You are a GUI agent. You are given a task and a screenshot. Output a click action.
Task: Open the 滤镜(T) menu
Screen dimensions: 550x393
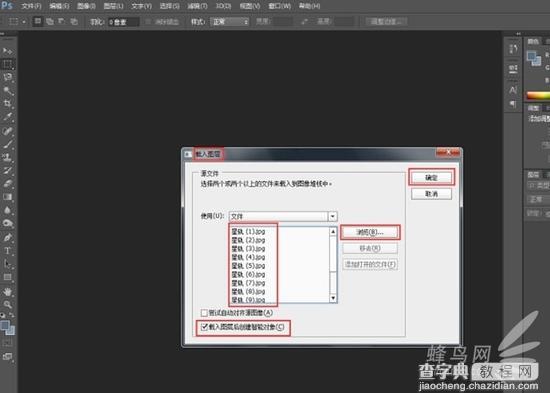pos(197,6)
